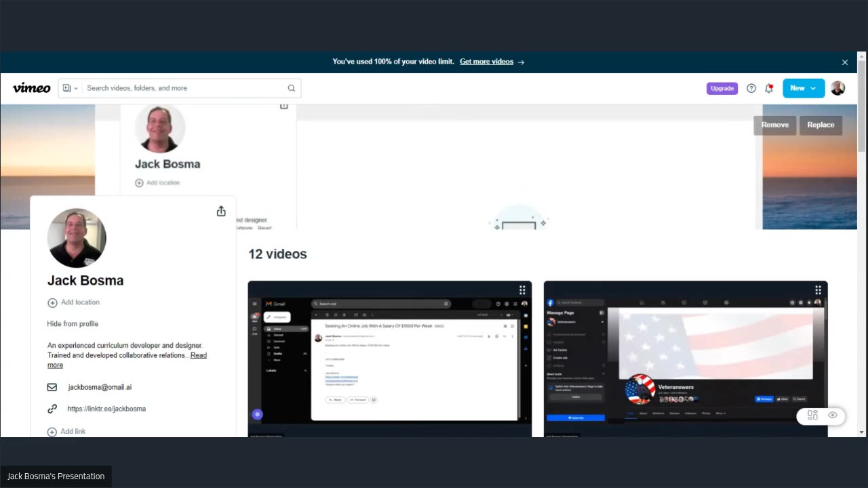Viewport: 868px width, 488px height.
Task: Click the Jack Bosma name heading
Action: 85,281
